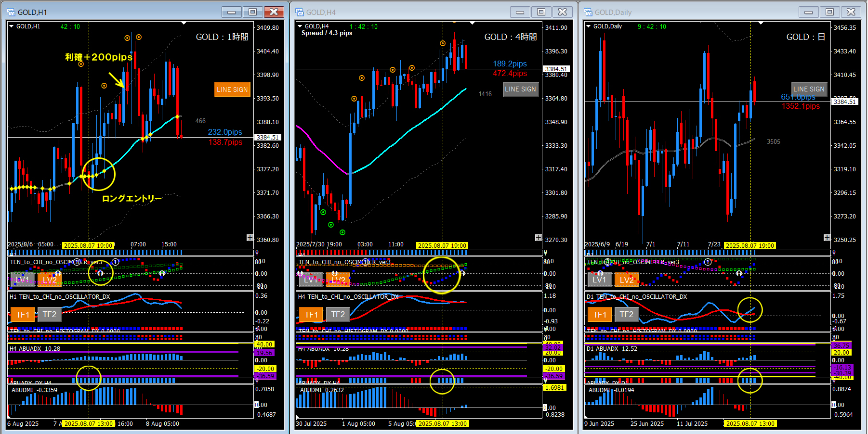Click the gray LINE SIGN button in GOLD,H4
868x434 pixels.
pos(520,89)
